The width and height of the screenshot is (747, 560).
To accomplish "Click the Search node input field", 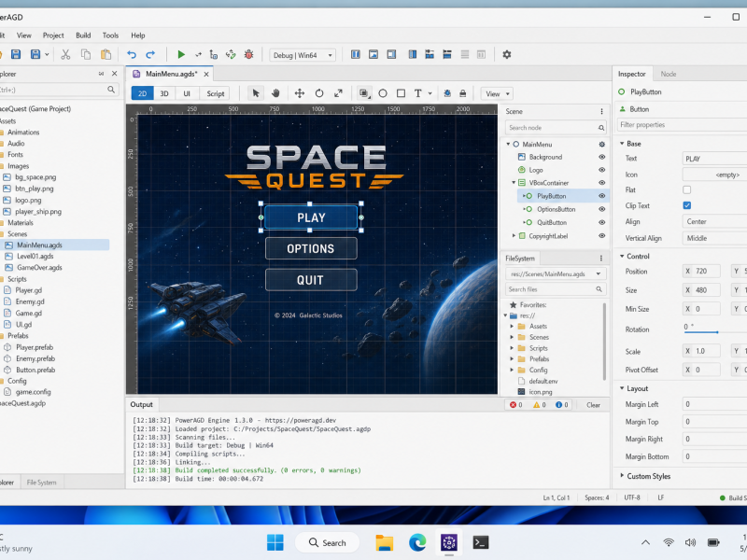I will point(556,128).
